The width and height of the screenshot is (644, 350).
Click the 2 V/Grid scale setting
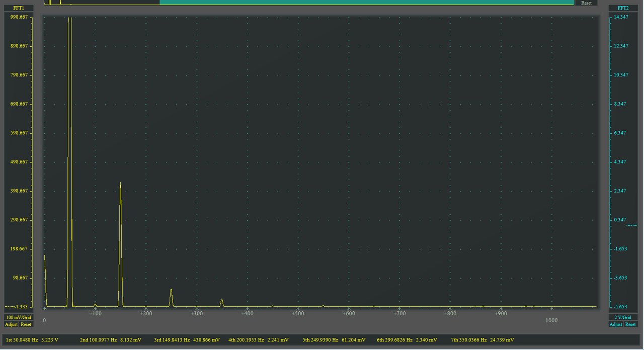click(623, 317)
